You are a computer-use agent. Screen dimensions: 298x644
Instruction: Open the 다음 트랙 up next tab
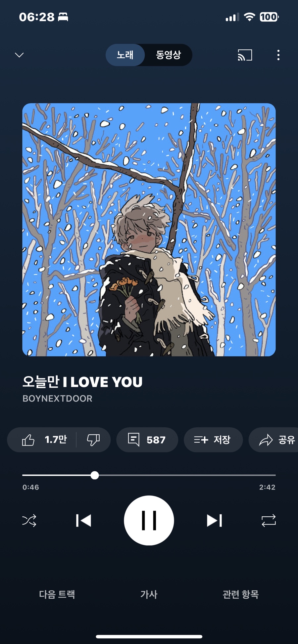[x=57, y=594]
